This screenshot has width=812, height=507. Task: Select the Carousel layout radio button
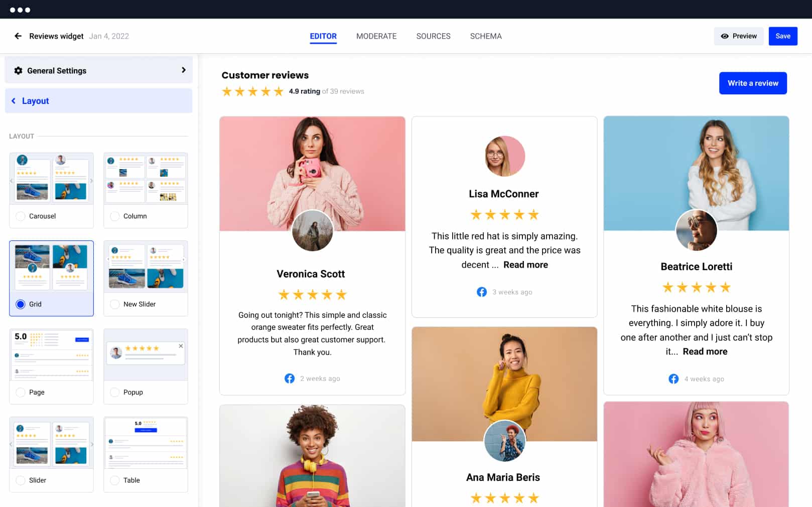[21, 216]
